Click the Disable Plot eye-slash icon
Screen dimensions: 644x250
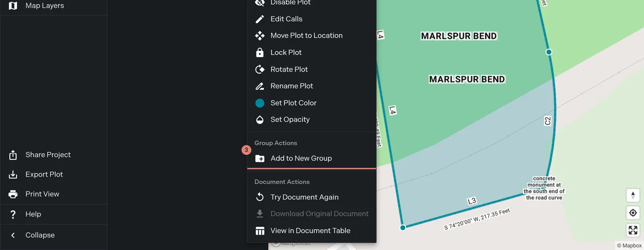260,3
